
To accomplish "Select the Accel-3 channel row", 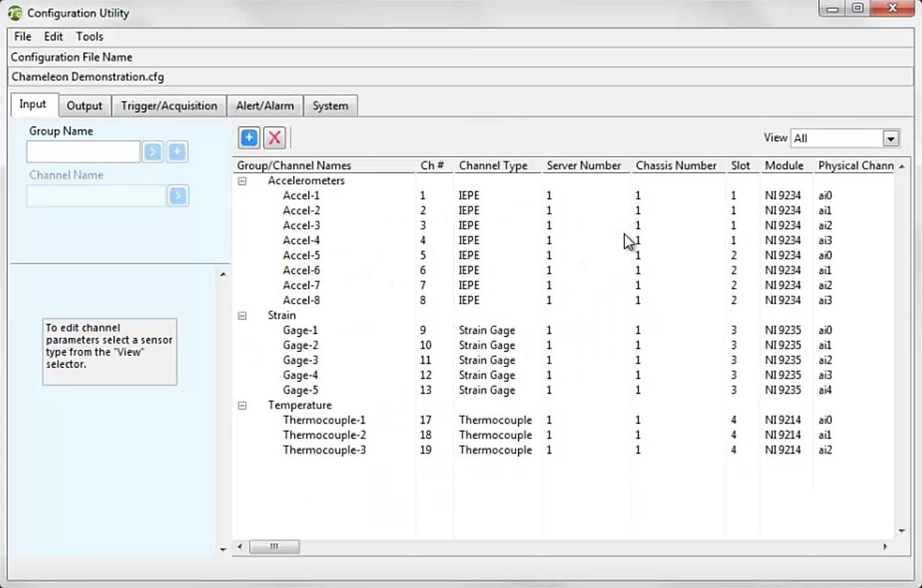I will tap(564, 225).
